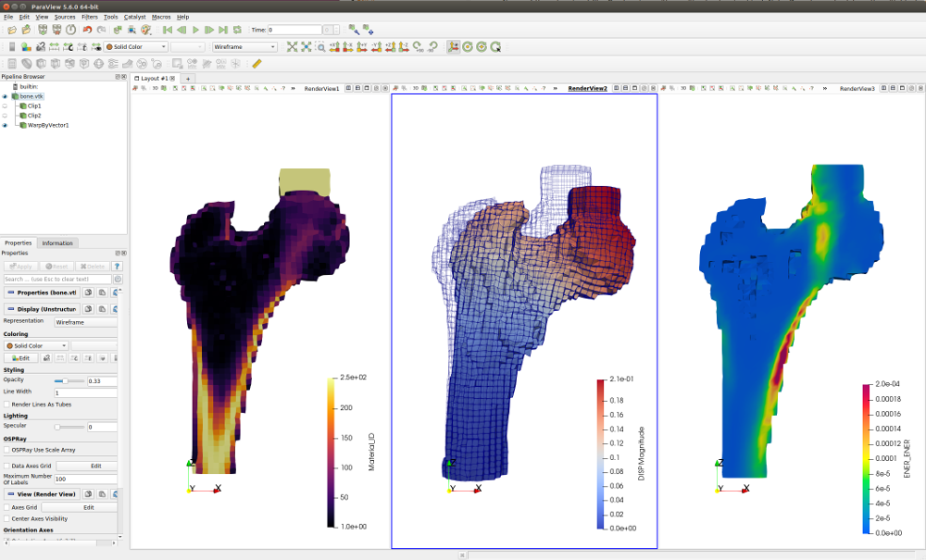This screenshot has width=926, height=560.
Task: Collapse the View (Render View) section
Action: click(42, 494)
